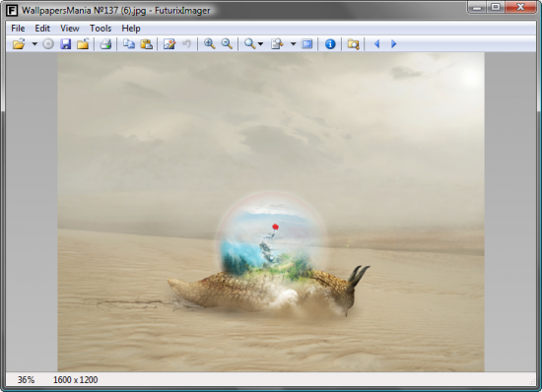This screenshot has height=392, width=542.
Task: Expand the zoom level dropdown arrow
Action: coord(260,44)
